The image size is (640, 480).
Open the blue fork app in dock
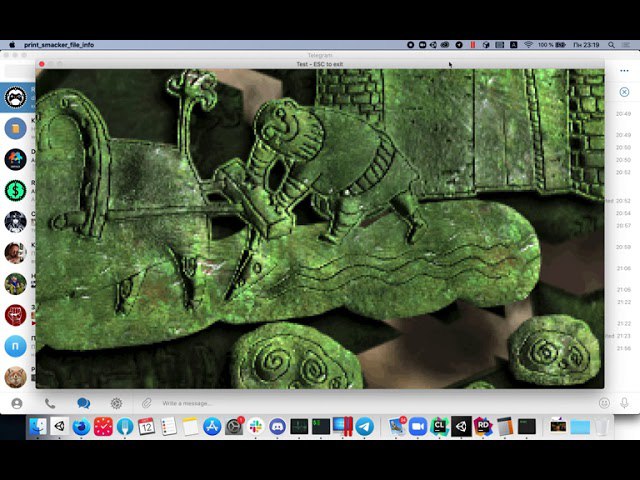125,427
